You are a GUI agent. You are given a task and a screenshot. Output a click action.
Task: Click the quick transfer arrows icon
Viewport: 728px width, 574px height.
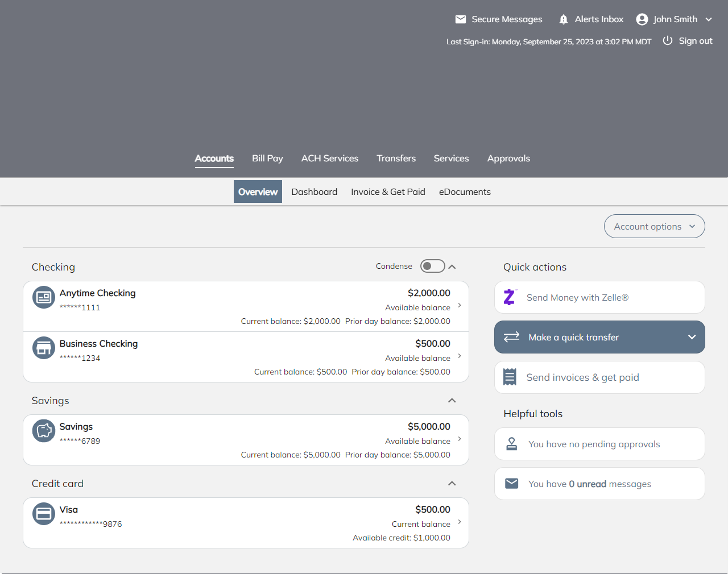(512, 337)
